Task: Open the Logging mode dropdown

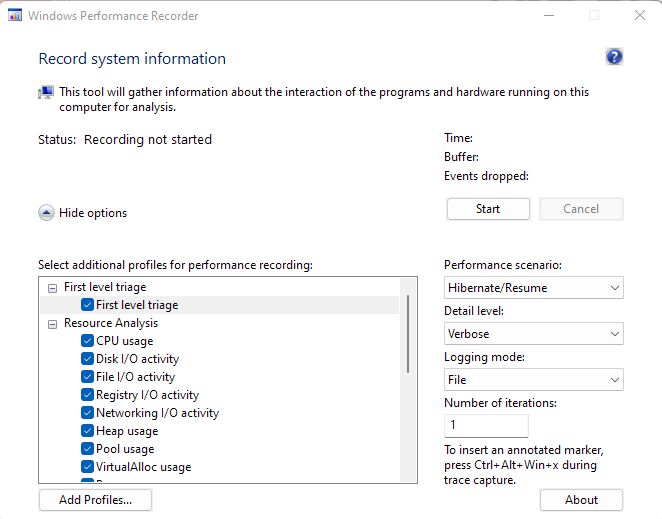Action: tap(534, 380)
